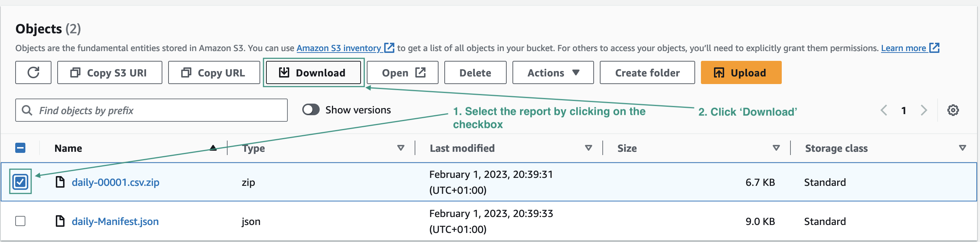Image resolution: width=980 pixels, height=242 pixels.
Task: Click page number 1 in pagination
Action: click(904, 111)
